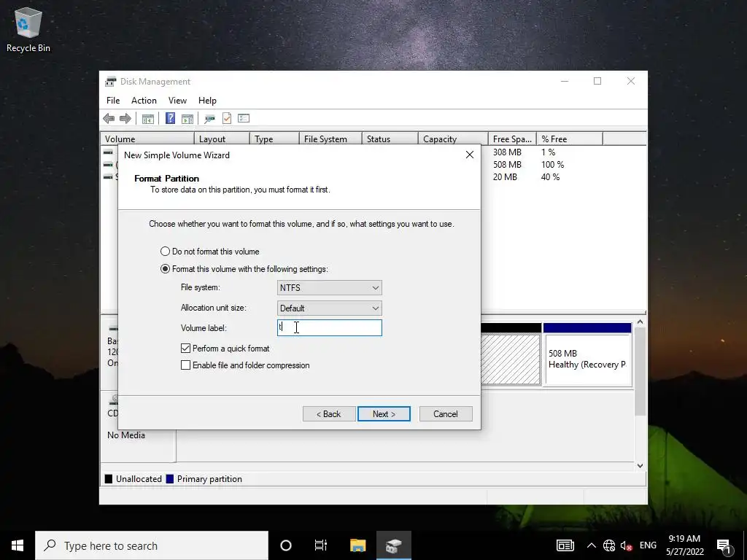Toggle Show/Hide Action Pane toolbar icon
The height and width of the screenshot is (560, 747).
click(x=187, y=118)
